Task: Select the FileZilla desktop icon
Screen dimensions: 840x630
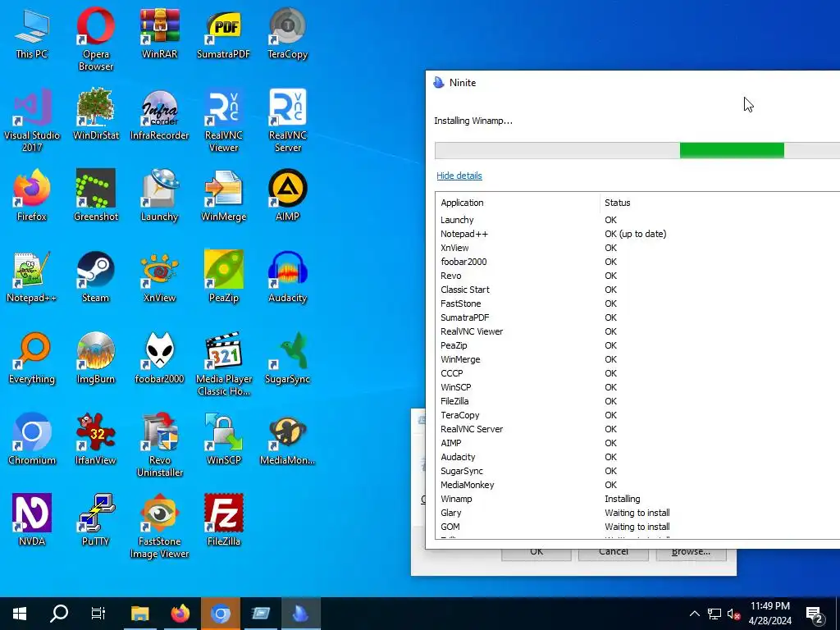Action: (223, 519)
